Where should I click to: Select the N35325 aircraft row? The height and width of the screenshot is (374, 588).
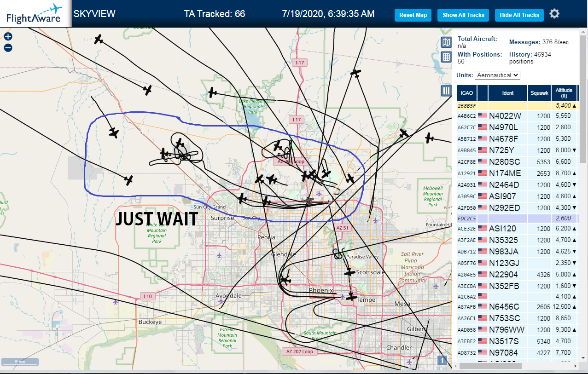[x=517, y=240]
